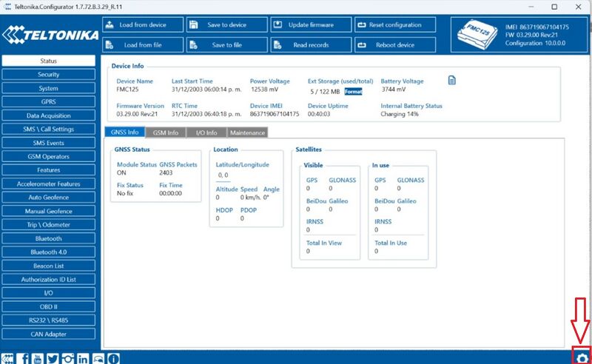Format the external storage
The image size is (592, 364).
pos(354,92)
